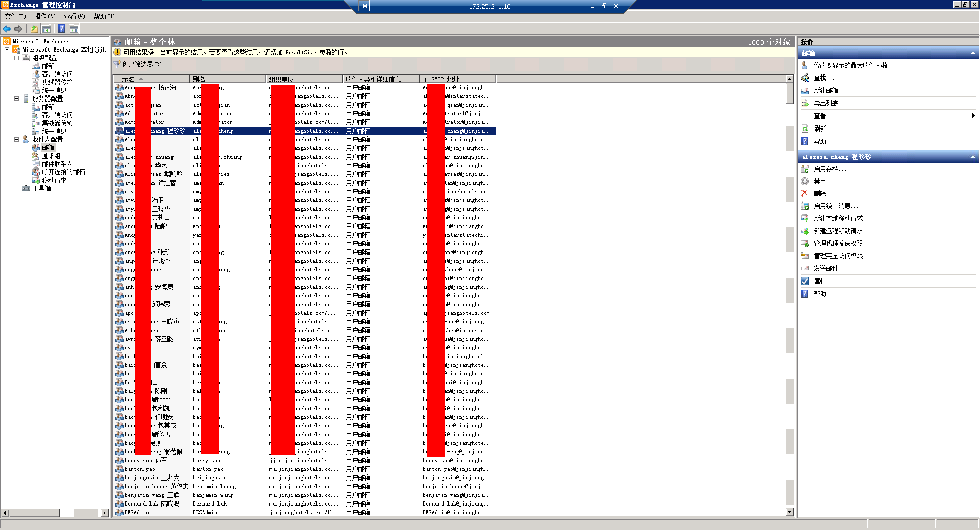Collapse the Microsoft Exchange 本地 tree node
The image size is (980, 530).
click(7, 49)
